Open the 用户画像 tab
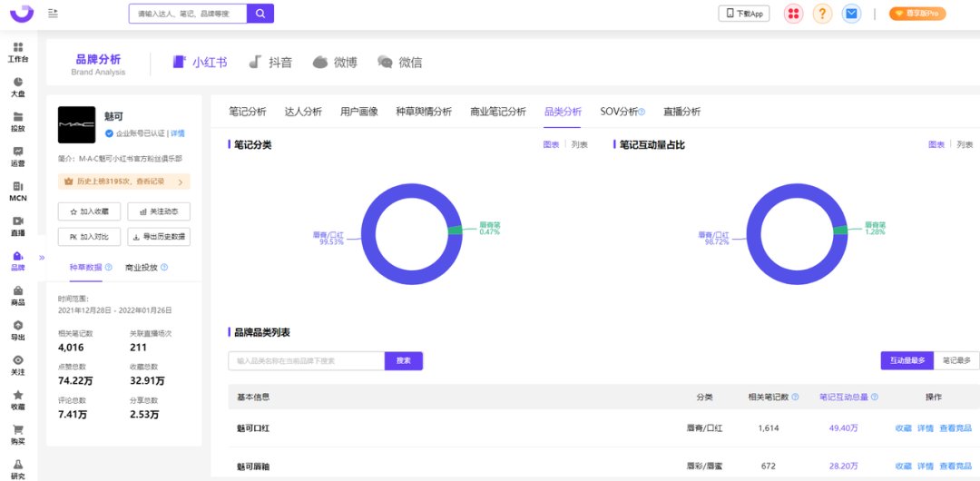Image resolution: width=980 pixels, height=481 pixels. click(359, 112)
